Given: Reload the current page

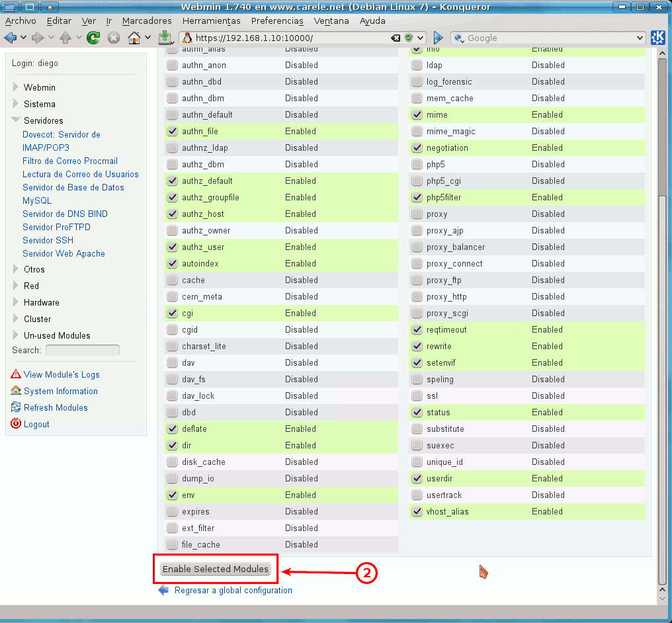Looking at the screenshot, I should tap(91, 38).
